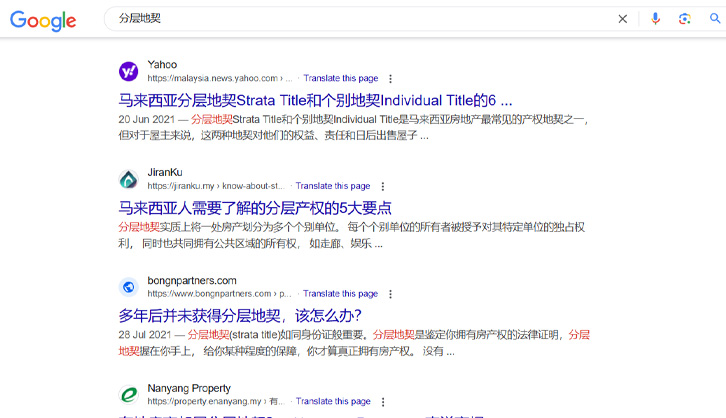
Task: Translate the Yahoo result page
Action: [341, 78]
